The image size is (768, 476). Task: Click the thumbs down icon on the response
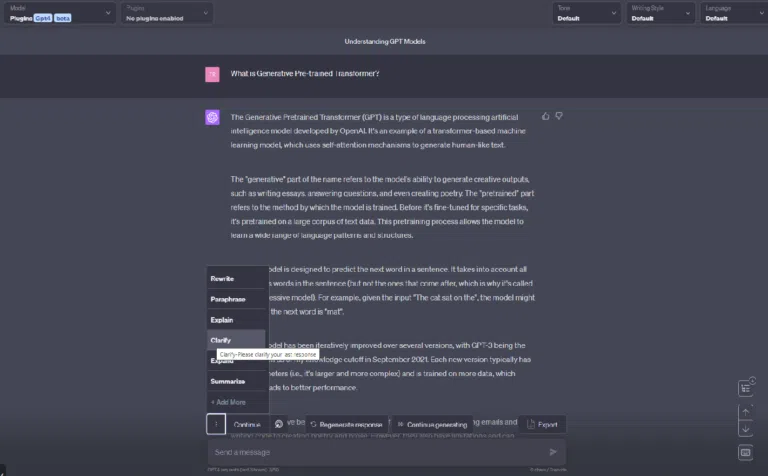(558, 116)
